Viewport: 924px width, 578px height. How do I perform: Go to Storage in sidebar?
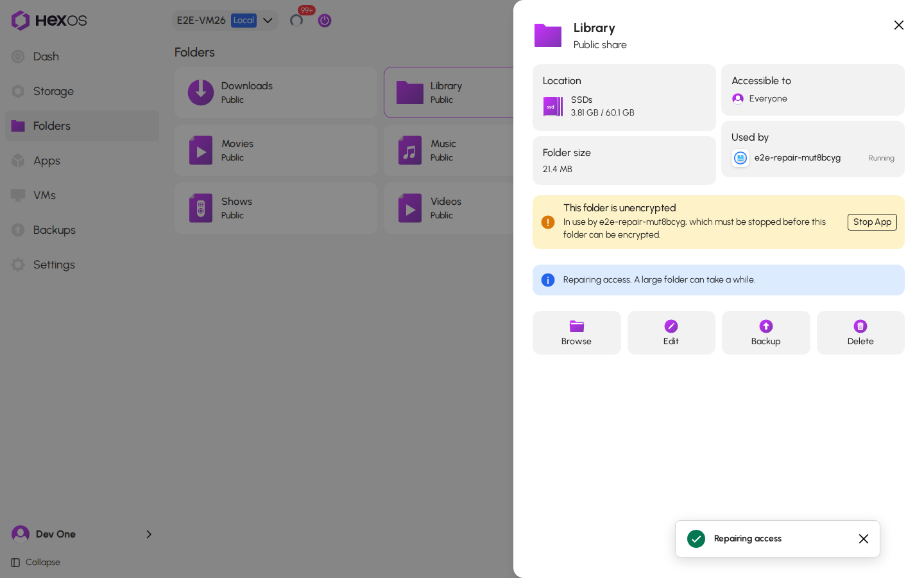click(82, 91)
